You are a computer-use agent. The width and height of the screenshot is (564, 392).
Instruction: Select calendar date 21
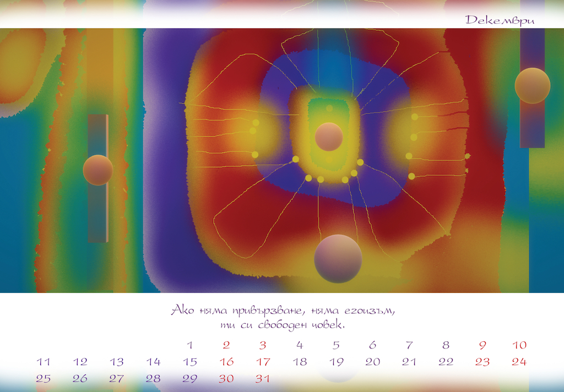coord(409,362)
